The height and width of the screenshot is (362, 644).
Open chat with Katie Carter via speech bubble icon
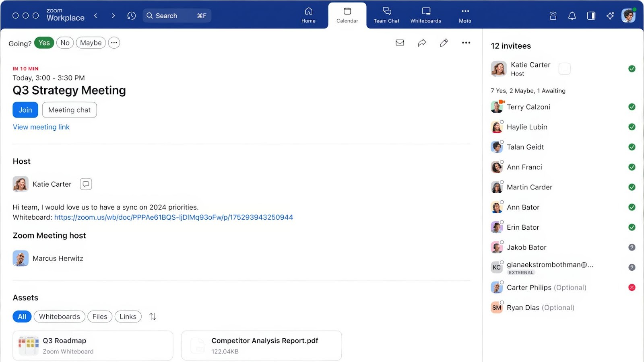(x=86, y=184)
